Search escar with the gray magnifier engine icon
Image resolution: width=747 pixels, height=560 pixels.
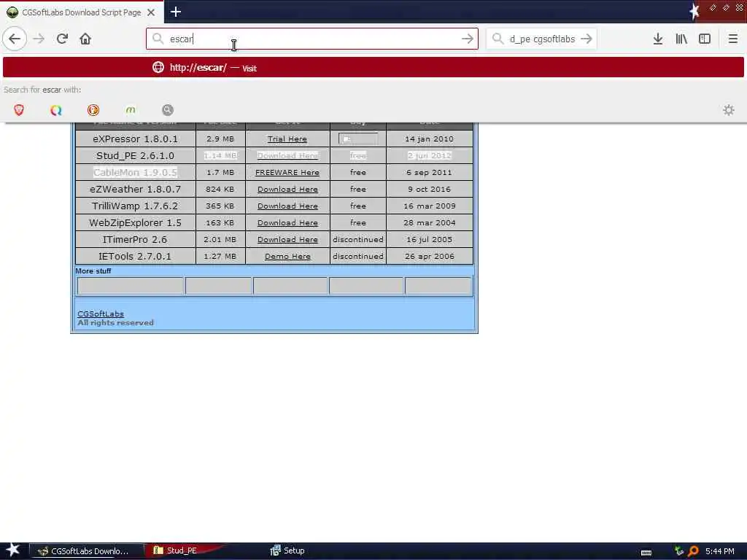point(168,110)
